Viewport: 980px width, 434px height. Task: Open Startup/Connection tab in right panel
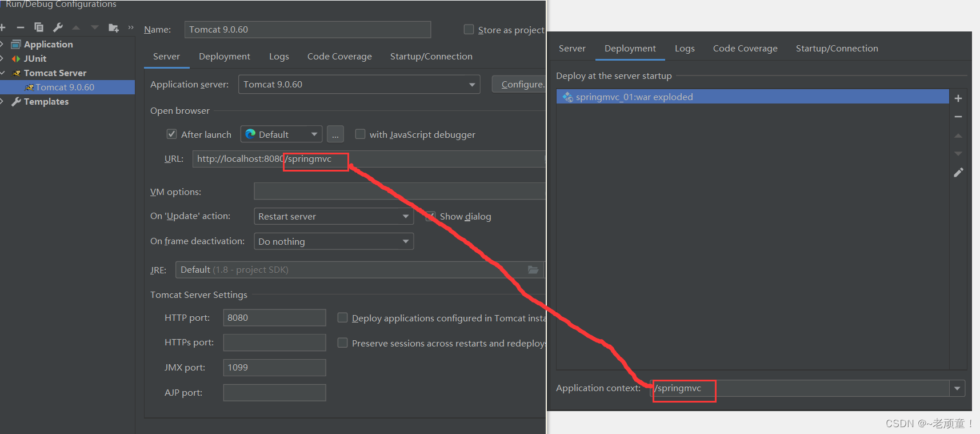837,48
